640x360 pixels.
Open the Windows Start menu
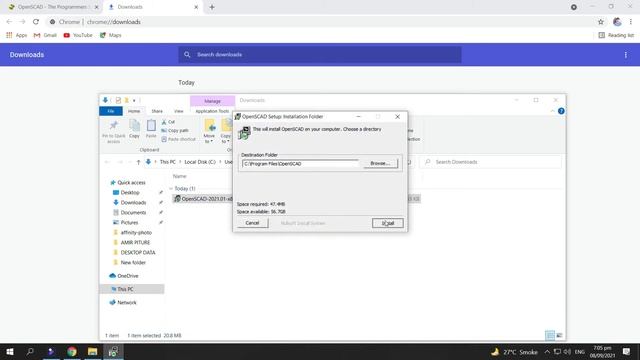tap(10, 351)
